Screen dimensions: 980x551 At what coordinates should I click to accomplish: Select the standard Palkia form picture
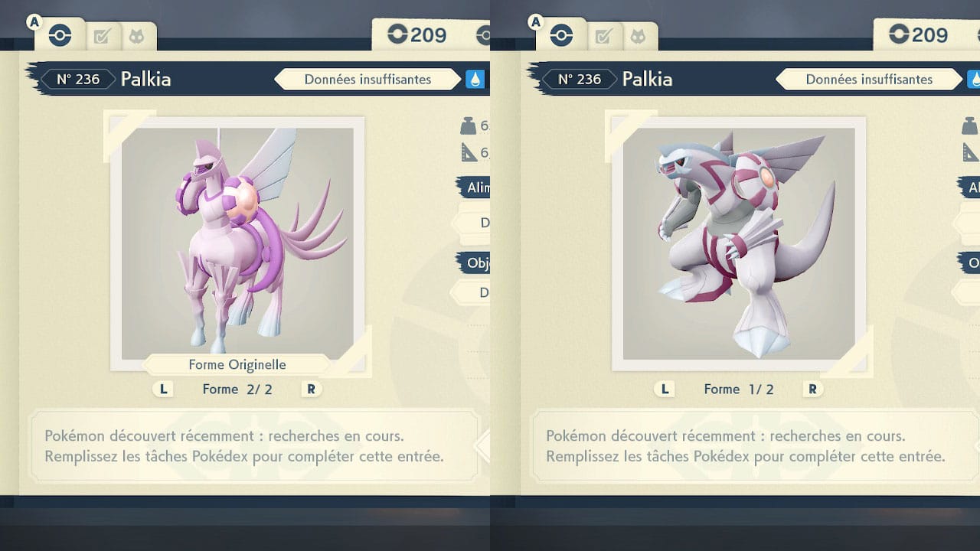739,243
